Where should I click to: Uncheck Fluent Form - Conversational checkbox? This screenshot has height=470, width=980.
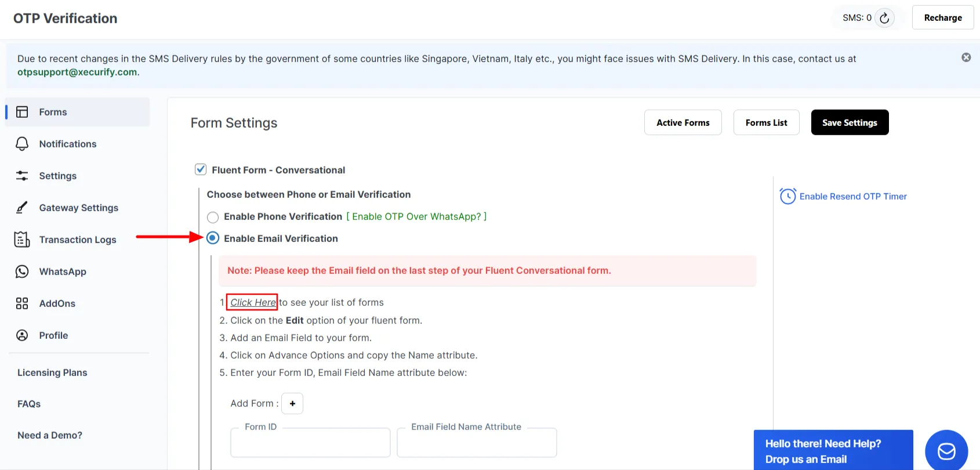pyautogui.click(x=201, y=169)
